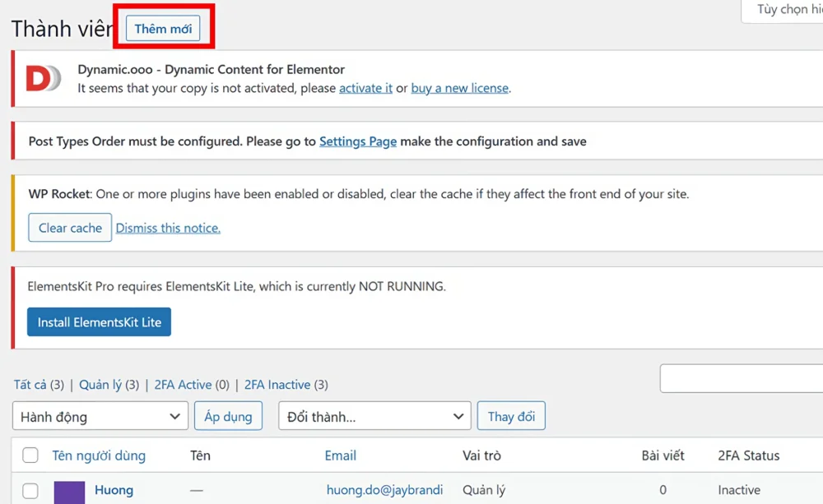Dismiss the WP Rocket notice
This screenshot has width=823, height=504.
click(168, 228)
